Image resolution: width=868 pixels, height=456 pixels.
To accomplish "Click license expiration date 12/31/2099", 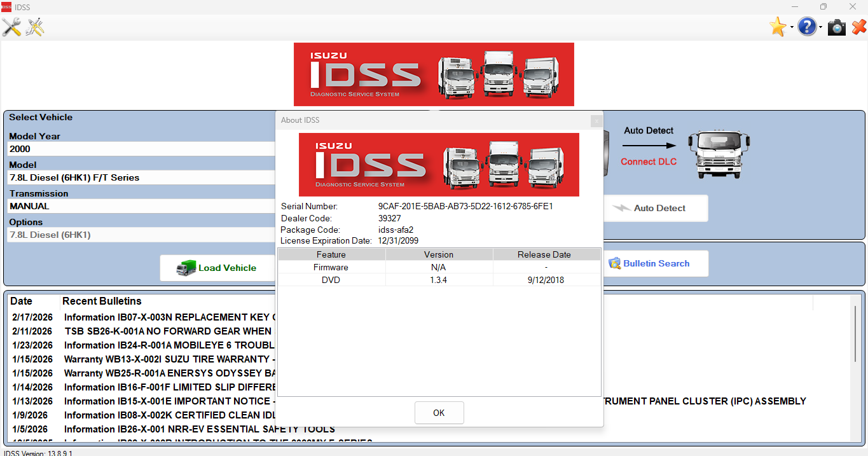I will (398, 241).
